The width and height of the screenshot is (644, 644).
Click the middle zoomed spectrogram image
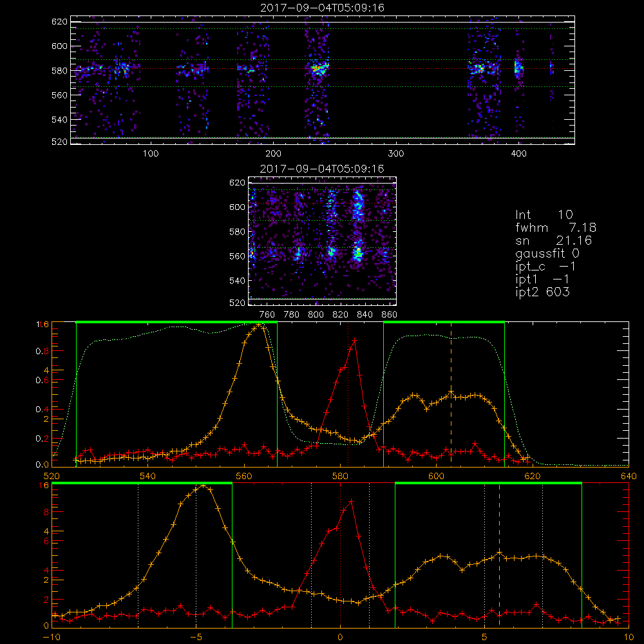point(322,241)
